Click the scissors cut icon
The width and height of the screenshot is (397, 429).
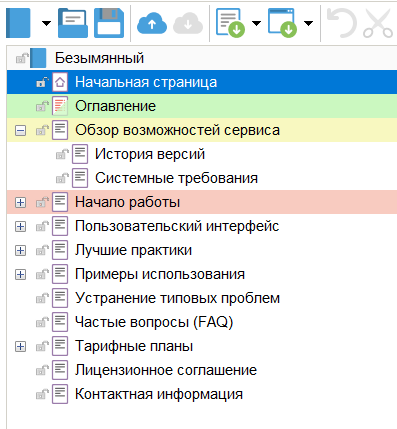[x=378, y=23]
